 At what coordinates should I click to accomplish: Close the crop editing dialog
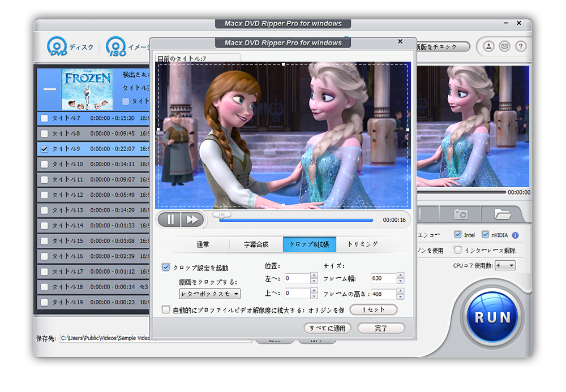[400, 41]
